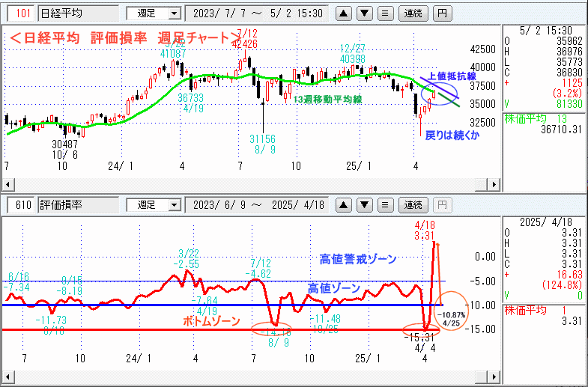Select the code field showing 101
Image resolution: width=588 pixels, height=387 pixels.
click(22, 14)
